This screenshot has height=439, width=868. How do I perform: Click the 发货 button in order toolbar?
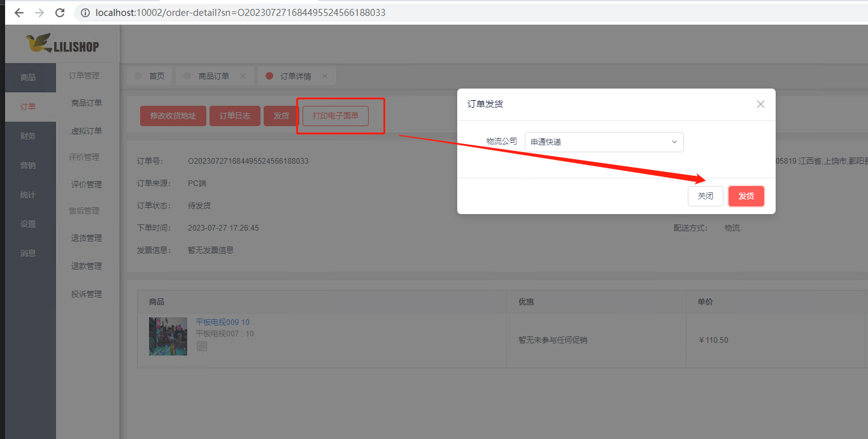[x=281, y=116]
